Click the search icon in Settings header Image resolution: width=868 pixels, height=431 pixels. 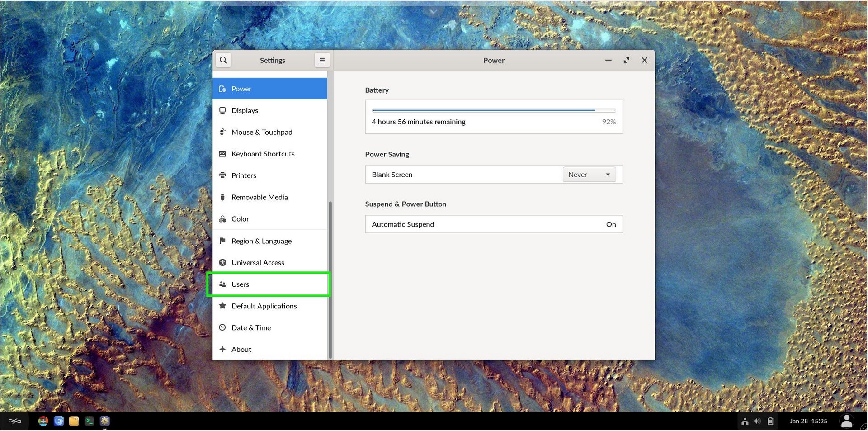tap(223, 60)
